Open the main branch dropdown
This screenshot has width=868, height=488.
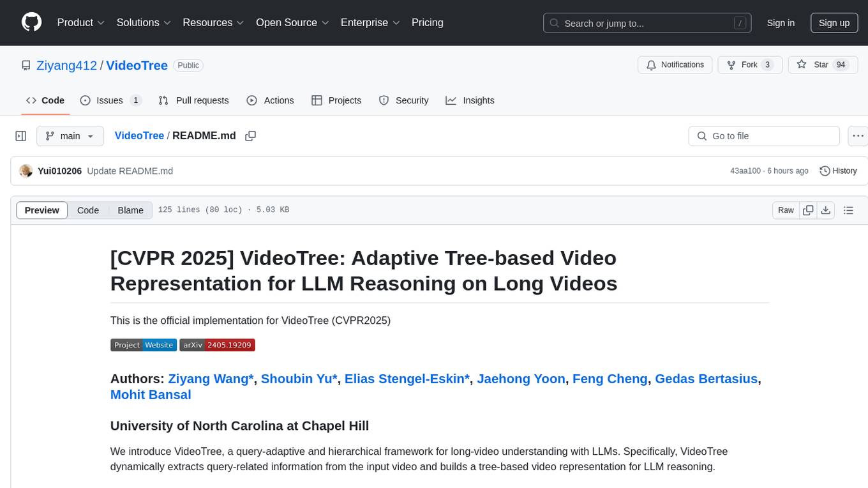(x=70, y=136)
